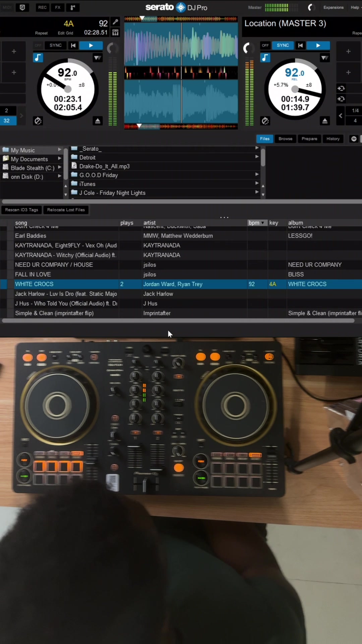
Task: Expand Blade Stealth (C:) drive arrow
Action: (x=60, y=167)
